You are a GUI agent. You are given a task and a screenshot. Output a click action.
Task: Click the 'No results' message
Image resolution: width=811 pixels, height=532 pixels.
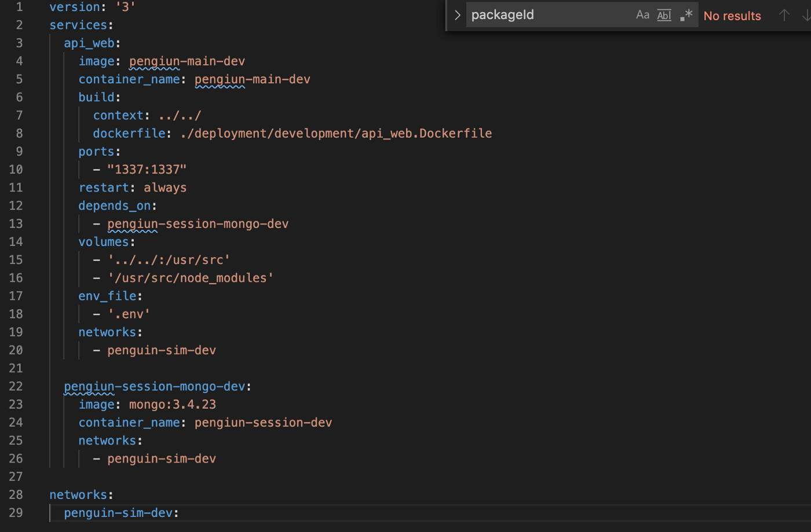[732, 16]
